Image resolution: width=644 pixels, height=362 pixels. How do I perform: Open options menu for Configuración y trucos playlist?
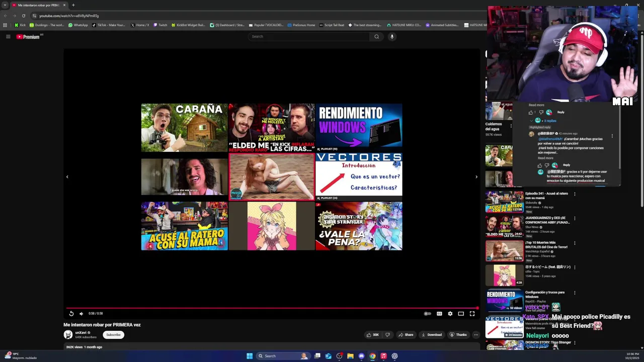(x=575, y=293)
